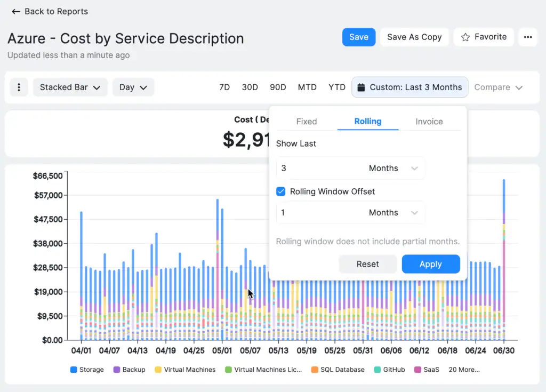Click the Backup legend purple swatch

pyautogui.click(x=117, y=370)
